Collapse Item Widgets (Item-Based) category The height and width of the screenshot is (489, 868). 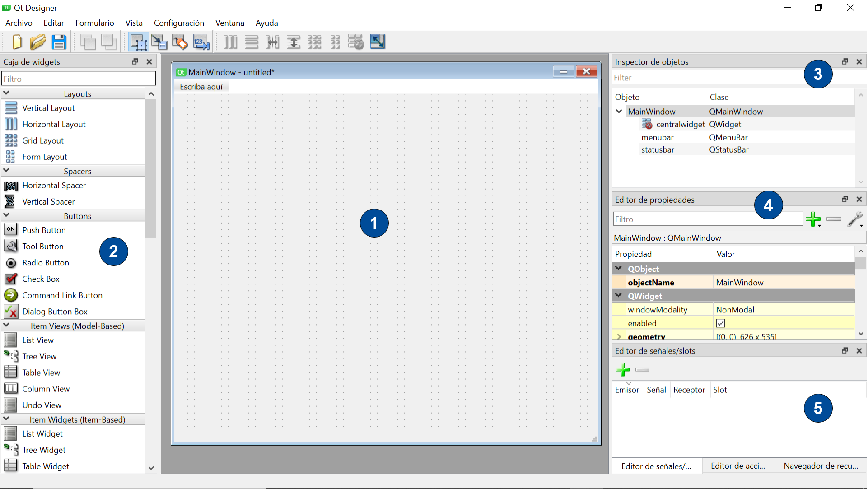pos(6,419)
